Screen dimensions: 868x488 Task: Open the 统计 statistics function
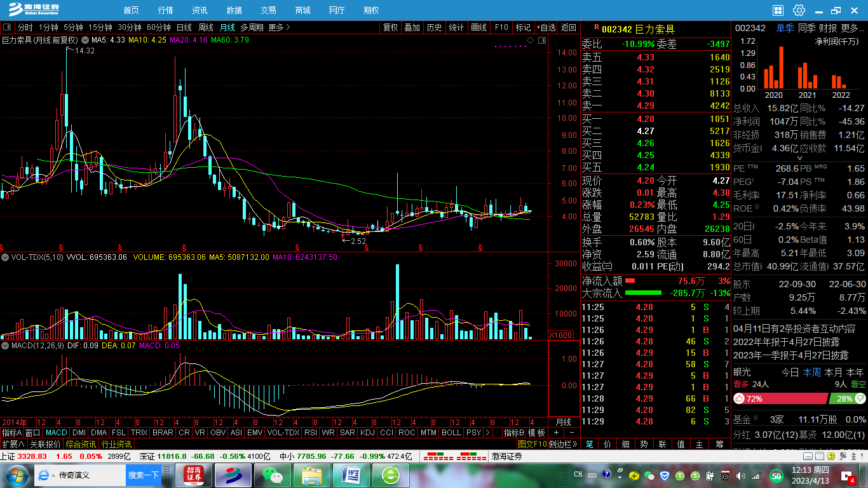(456, 27)
